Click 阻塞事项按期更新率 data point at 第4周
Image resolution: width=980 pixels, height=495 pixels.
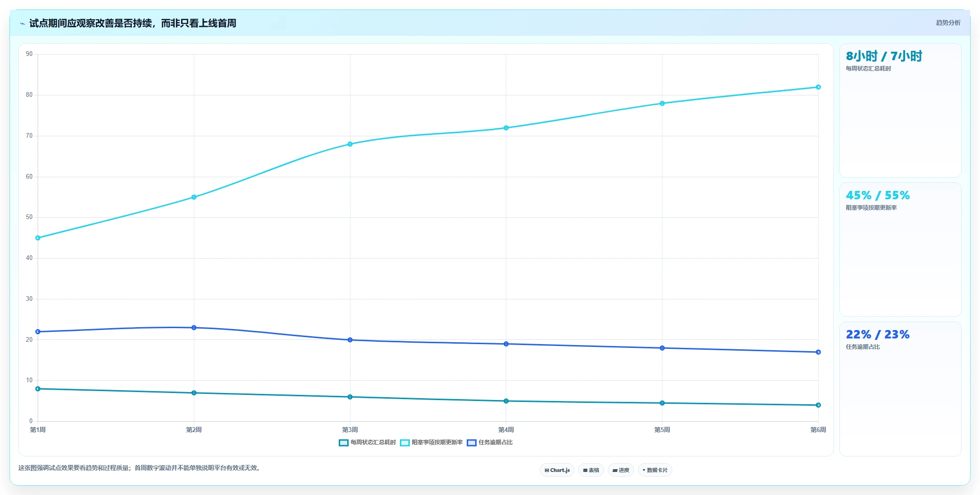pos(506,128)
